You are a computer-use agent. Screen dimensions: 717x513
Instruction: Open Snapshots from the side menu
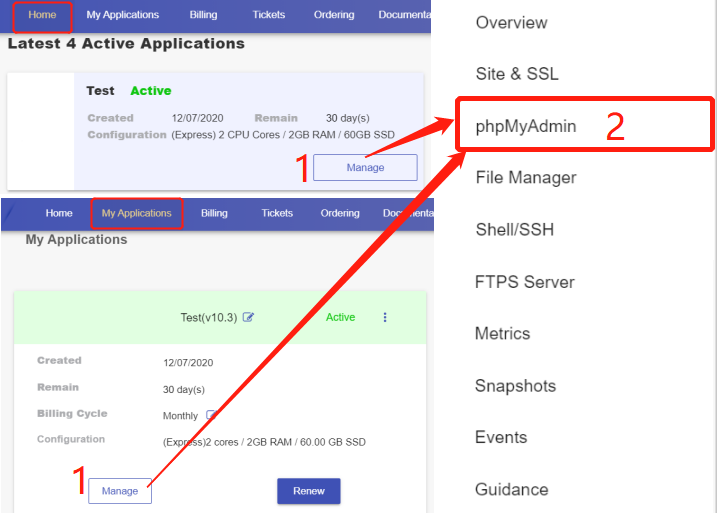[x=515, y=386]
